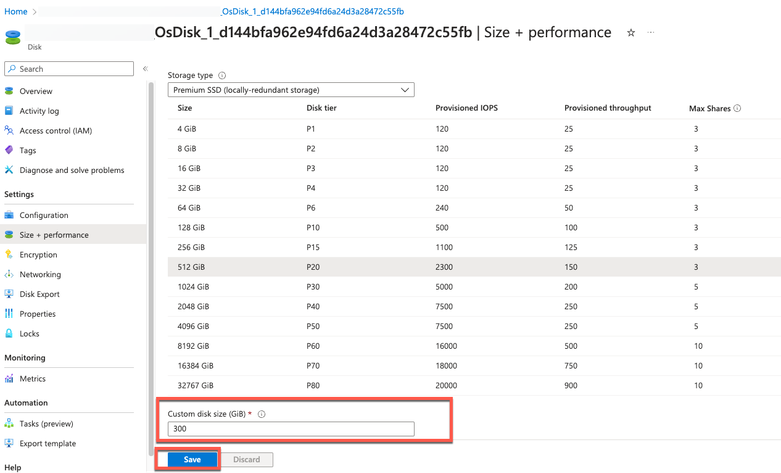
Task: Click the disk resource icon in header
Action: [x=12, y=37]
